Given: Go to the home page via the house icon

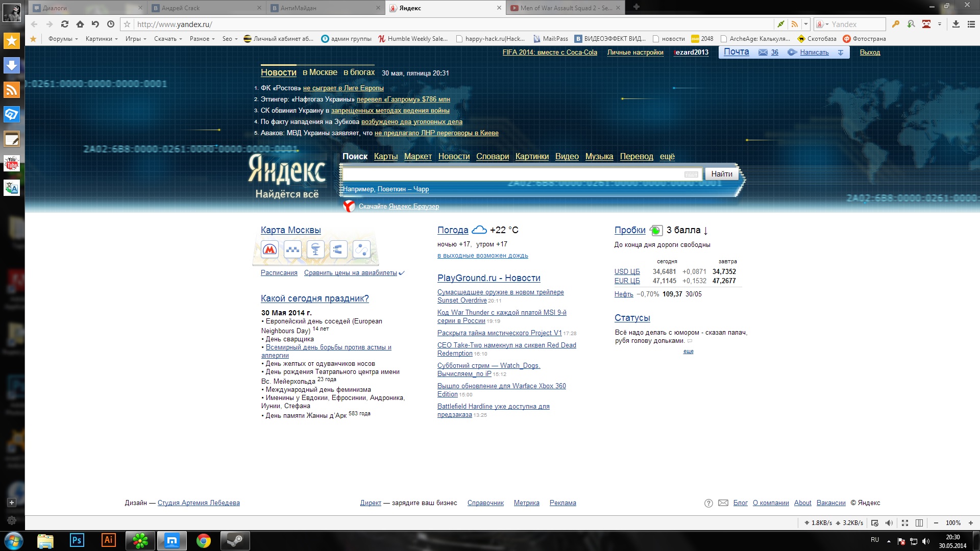Looking at the screenshot, I should click(80, 24).
